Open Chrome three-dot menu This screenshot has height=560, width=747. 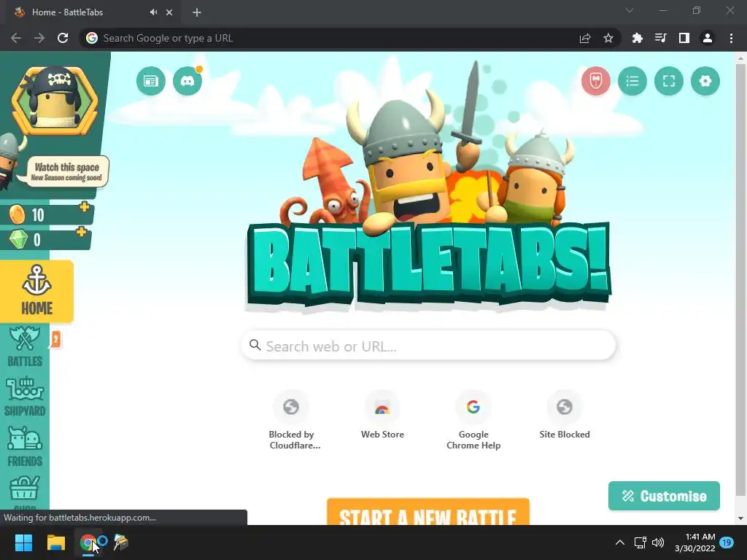pos(731,38)
